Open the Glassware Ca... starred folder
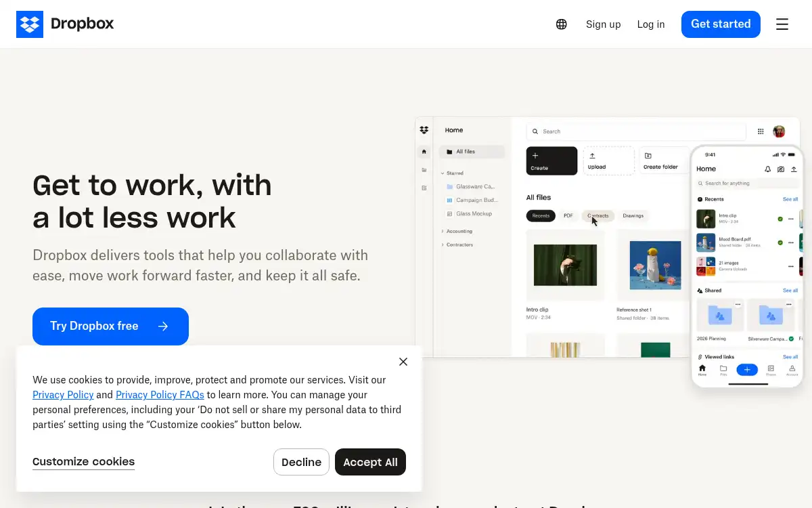812x508 pixels. point(470,187)
